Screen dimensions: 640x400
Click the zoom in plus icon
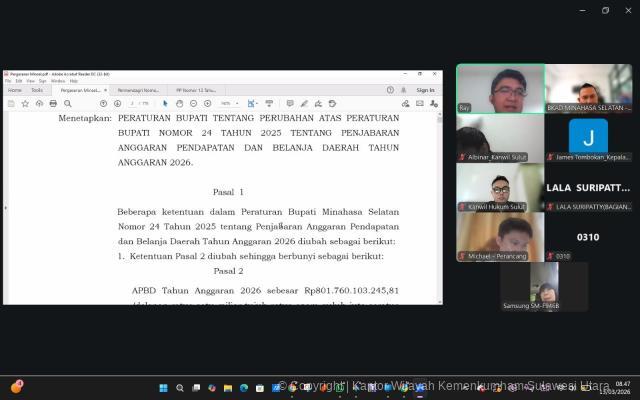coord(207,103)
